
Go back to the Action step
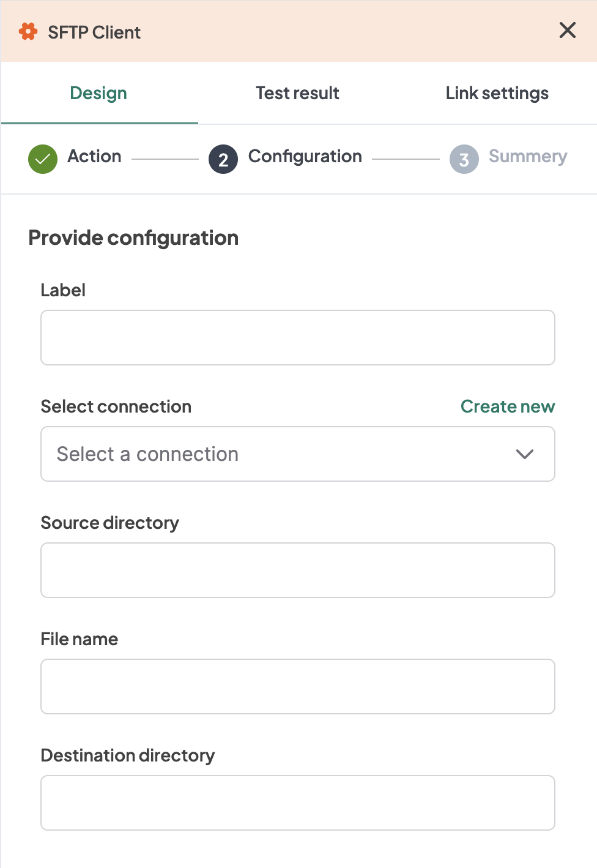point(94,157)
